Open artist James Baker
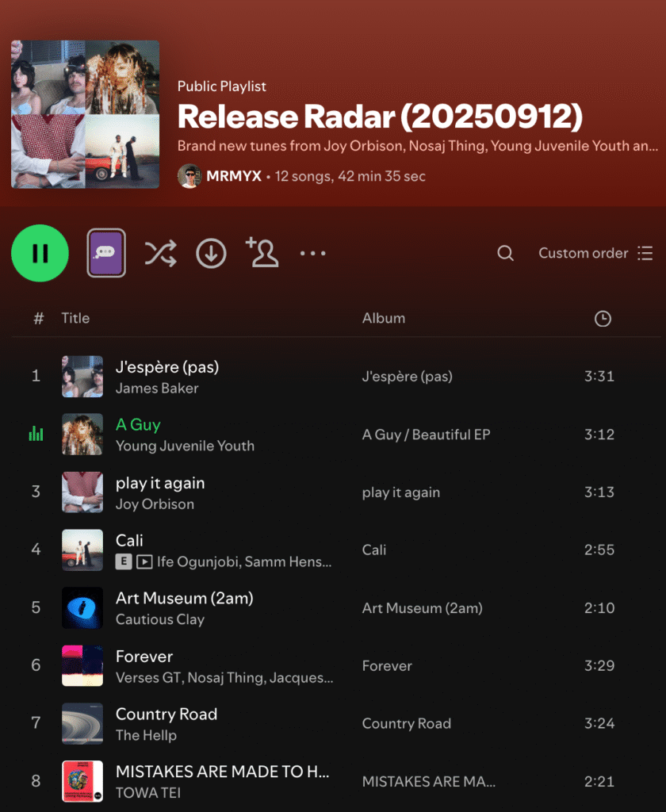Screen dimensions: 666x812 click(157, 389)
